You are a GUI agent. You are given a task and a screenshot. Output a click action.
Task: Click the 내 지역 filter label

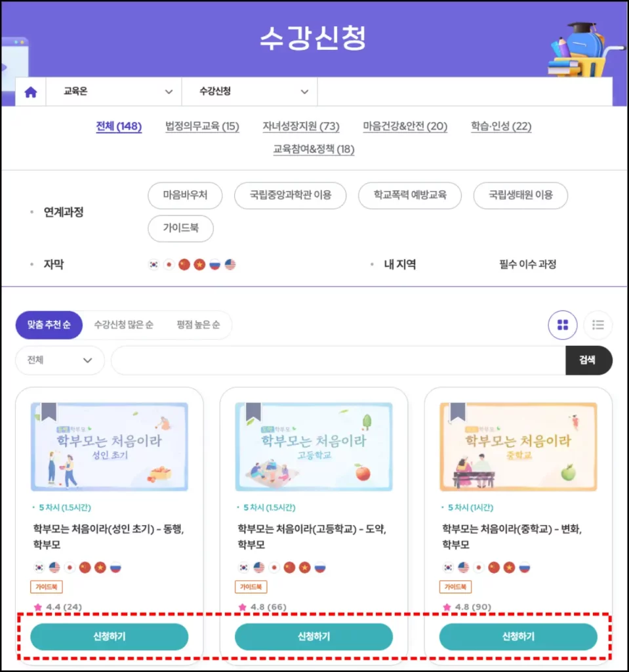pos(400,264)
